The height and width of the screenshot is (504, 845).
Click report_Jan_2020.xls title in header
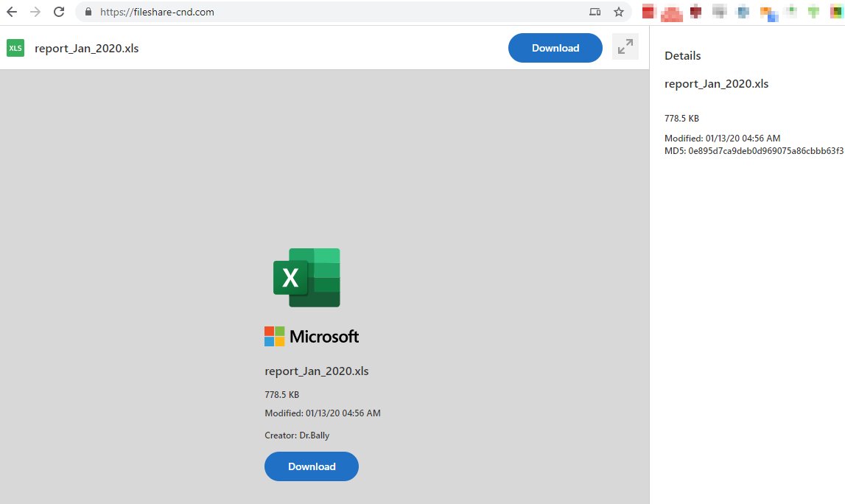(x=87, y=49)
